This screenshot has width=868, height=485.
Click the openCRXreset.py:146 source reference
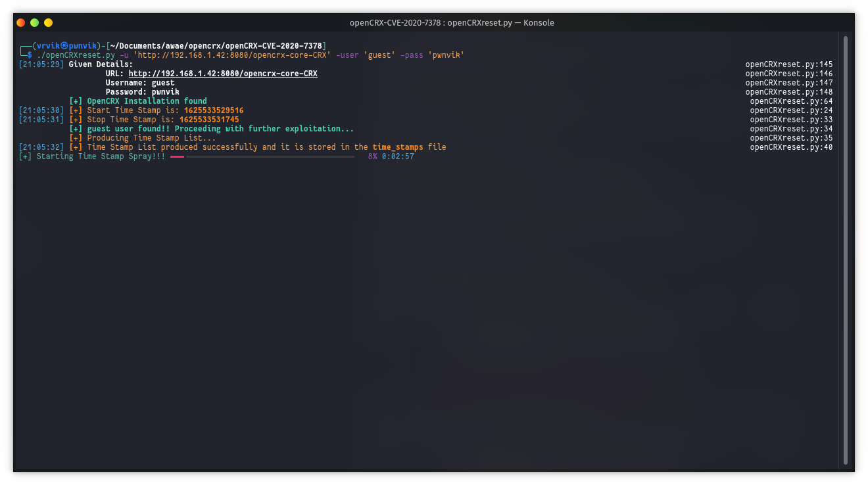point(789,74)
